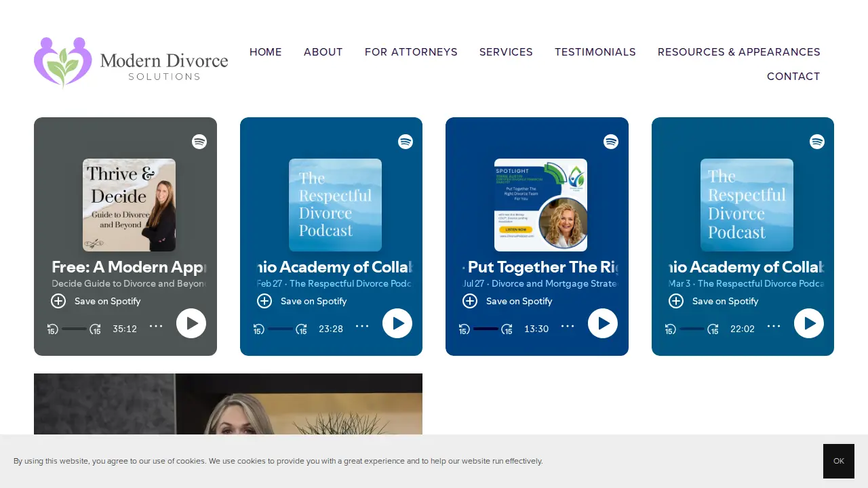Dismiss the cookie notice with OK
The height and width of the screenshot is (488, 868).
click(839, 461)
